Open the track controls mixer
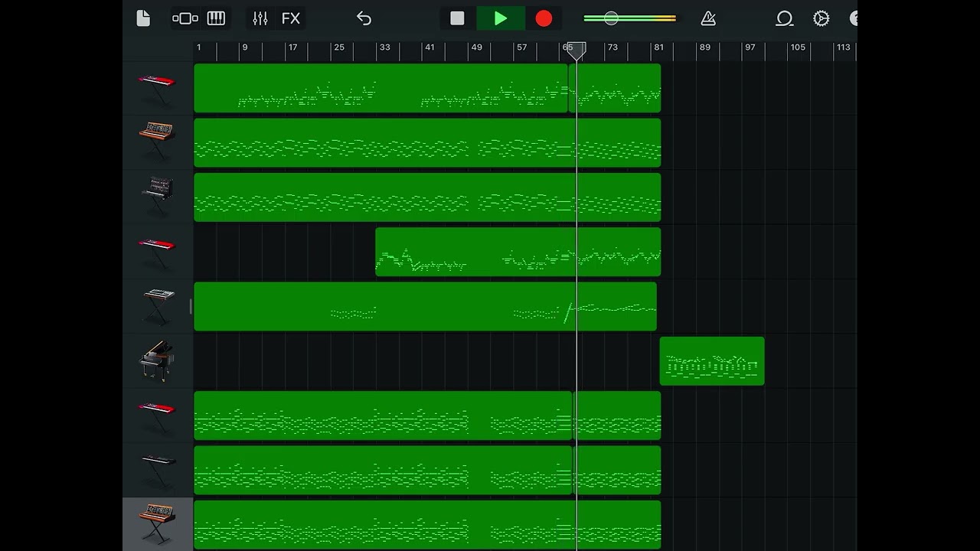The width and height of the screenshot is (980, 551). pos(260,18)
